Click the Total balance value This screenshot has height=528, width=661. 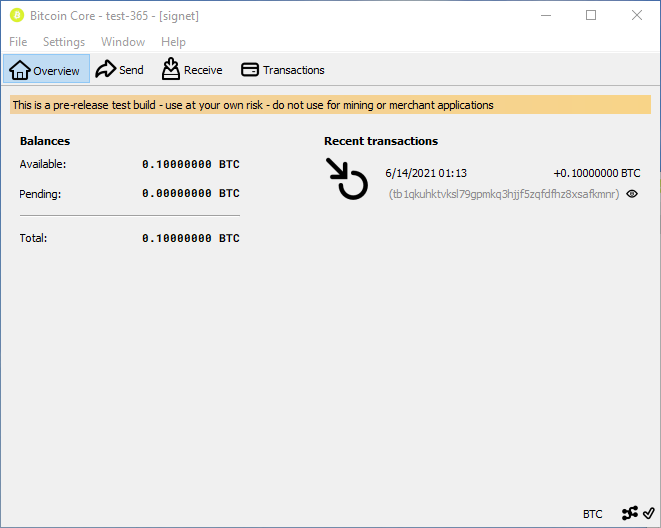click(191, 238)
